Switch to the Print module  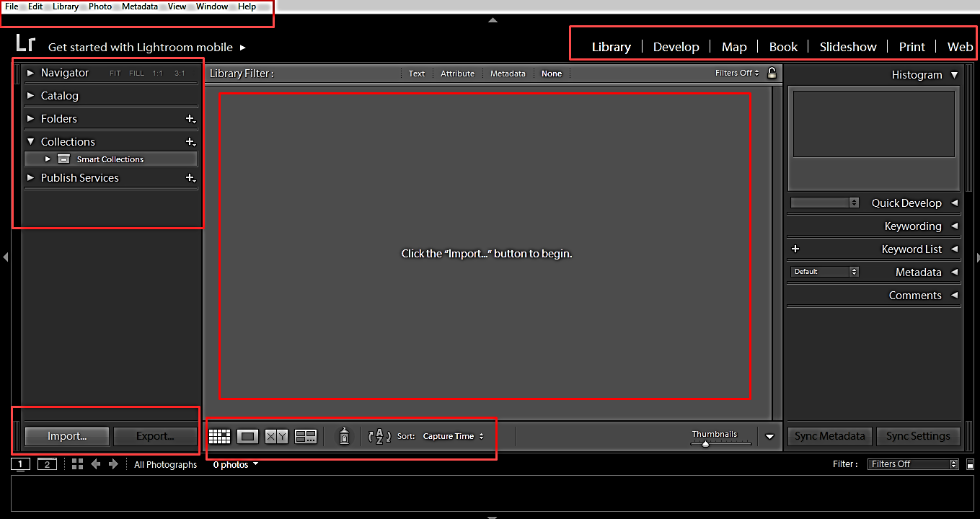click(911, 47)
